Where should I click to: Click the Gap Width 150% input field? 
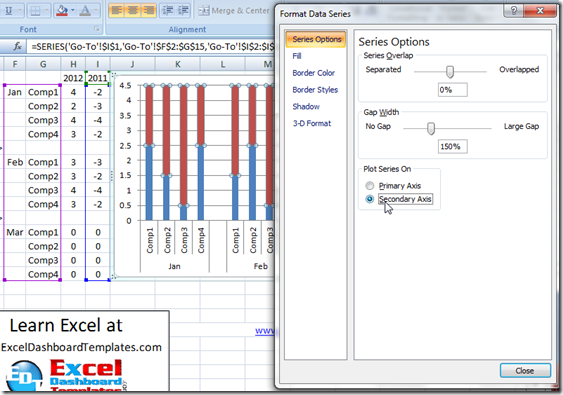(452, 147)
